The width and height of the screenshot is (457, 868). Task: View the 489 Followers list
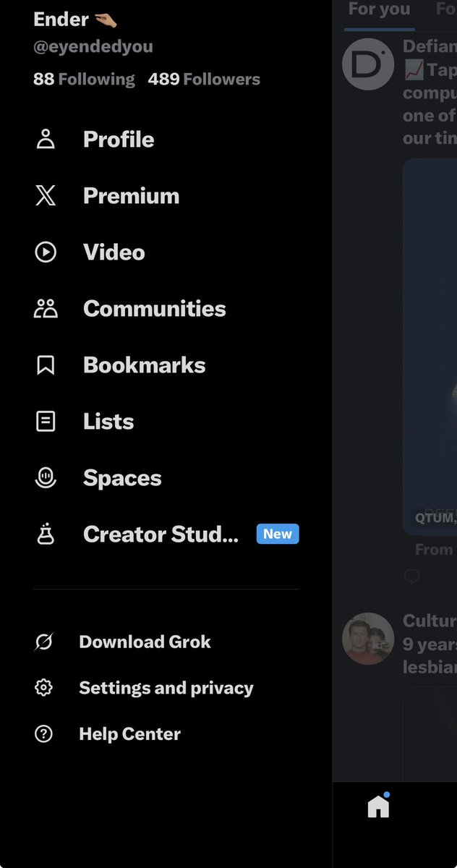(x=204, y=79)
